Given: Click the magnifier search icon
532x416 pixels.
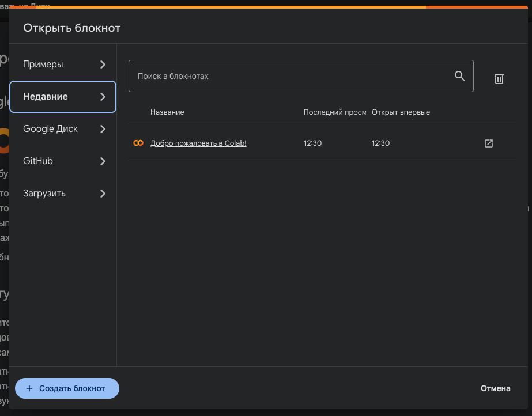Looking at the screenshot, I should [x=459, y=76].
